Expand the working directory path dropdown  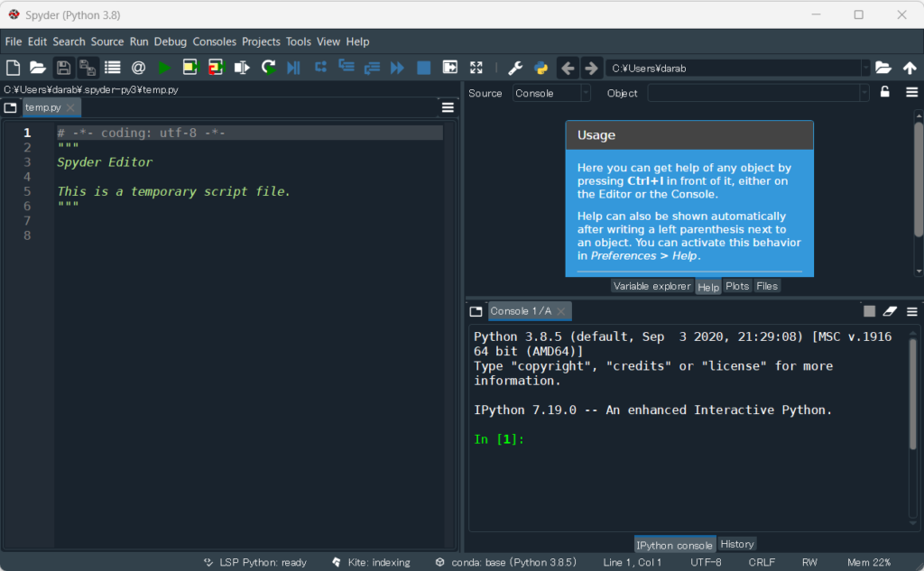[x=865, y=69]
